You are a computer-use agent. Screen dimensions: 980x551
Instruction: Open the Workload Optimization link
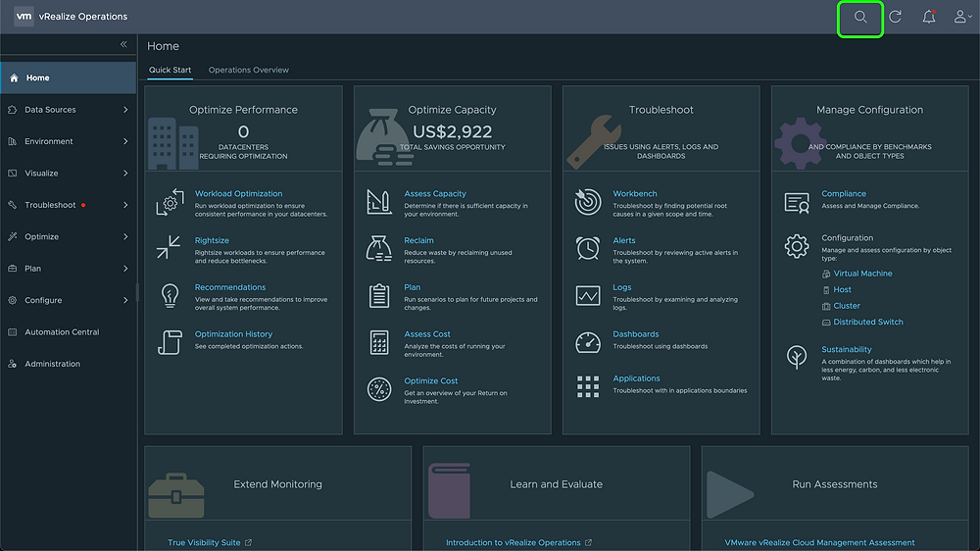[x=238, y=194]
